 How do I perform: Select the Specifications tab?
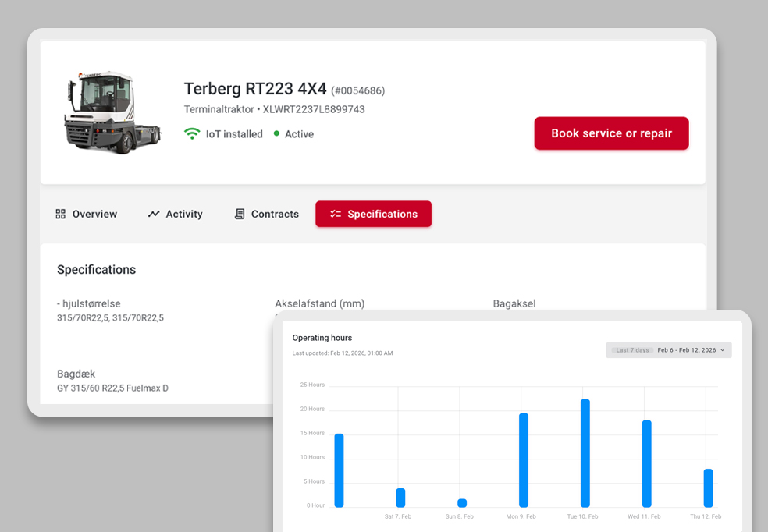coord(373,214)
